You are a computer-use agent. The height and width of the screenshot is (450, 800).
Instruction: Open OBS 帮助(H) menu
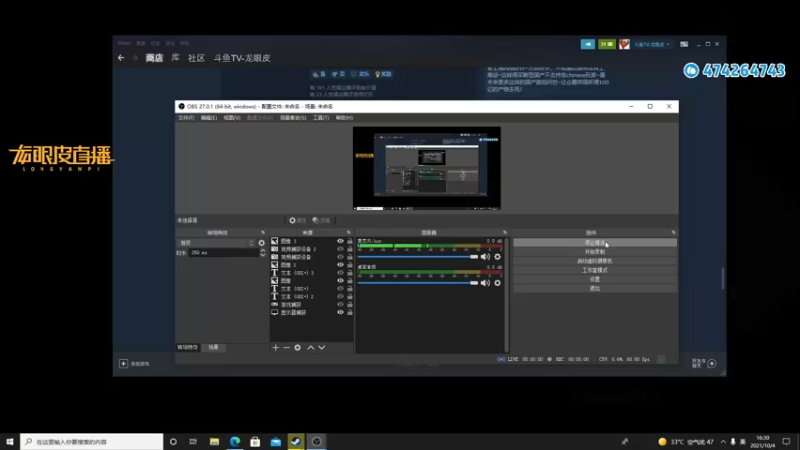(x=344, y=118)
